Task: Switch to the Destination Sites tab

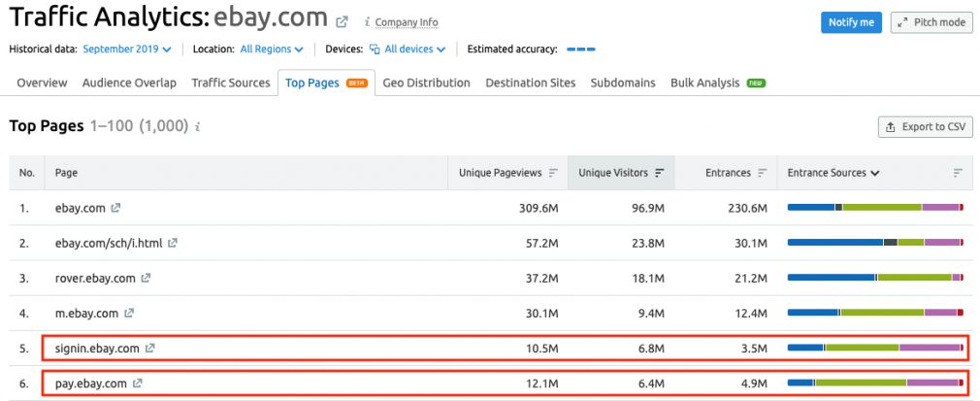Action: (x=531, y=84)
